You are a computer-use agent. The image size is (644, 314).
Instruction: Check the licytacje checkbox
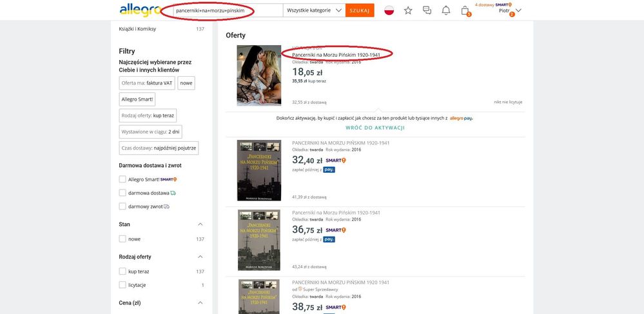tap(122, 285)
